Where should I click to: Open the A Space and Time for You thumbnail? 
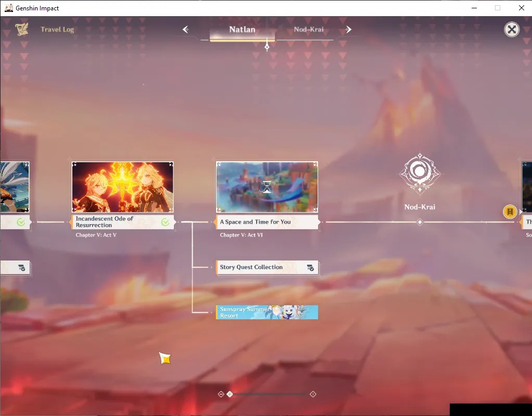267,187
